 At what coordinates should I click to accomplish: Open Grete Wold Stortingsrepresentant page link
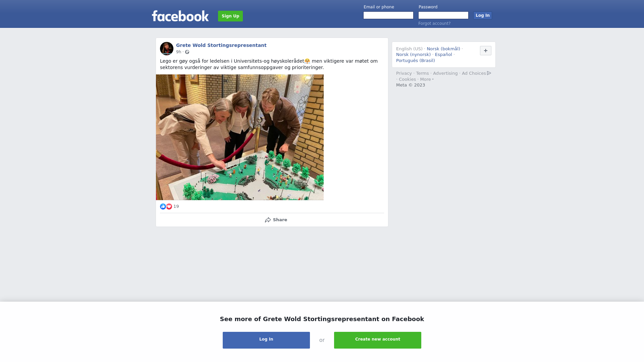coord(221,45)
